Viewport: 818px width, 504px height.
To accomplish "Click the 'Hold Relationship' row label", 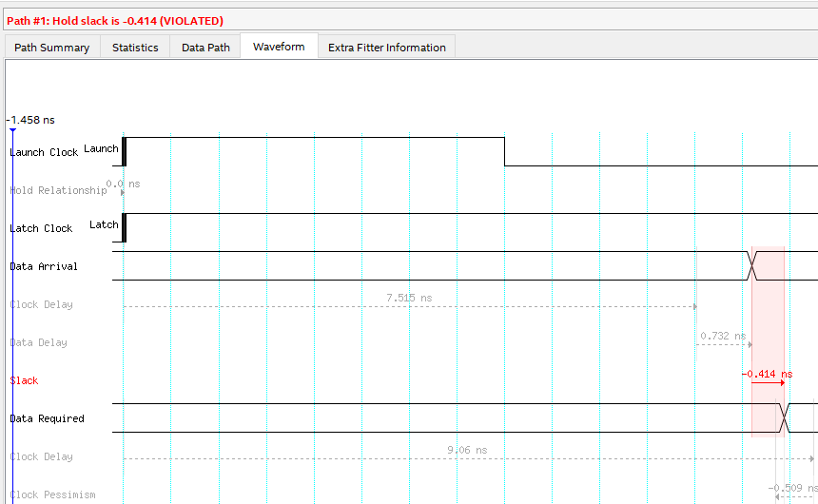I will [x=58, y=190].
